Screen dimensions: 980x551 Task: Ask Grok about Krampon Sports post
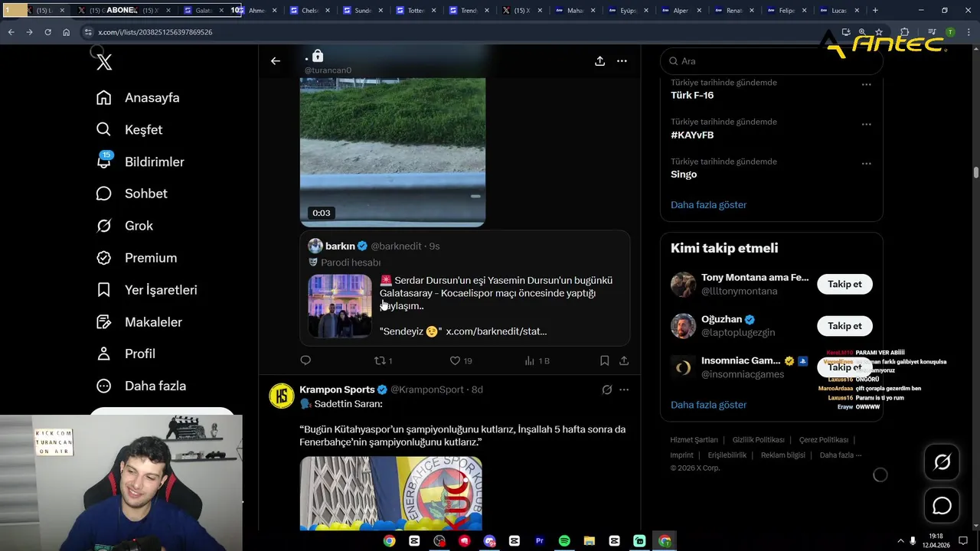pyautogui.click(x=607, y=390)
